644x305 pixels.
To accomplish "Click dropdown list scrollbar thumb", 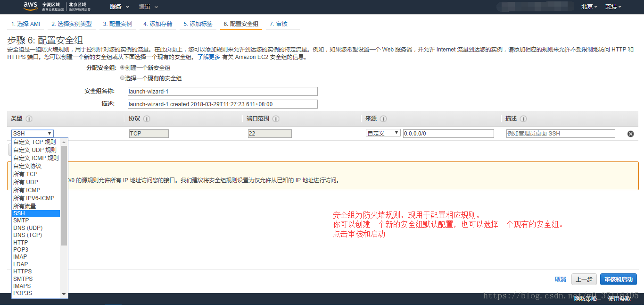I will (x=64, y=195).
